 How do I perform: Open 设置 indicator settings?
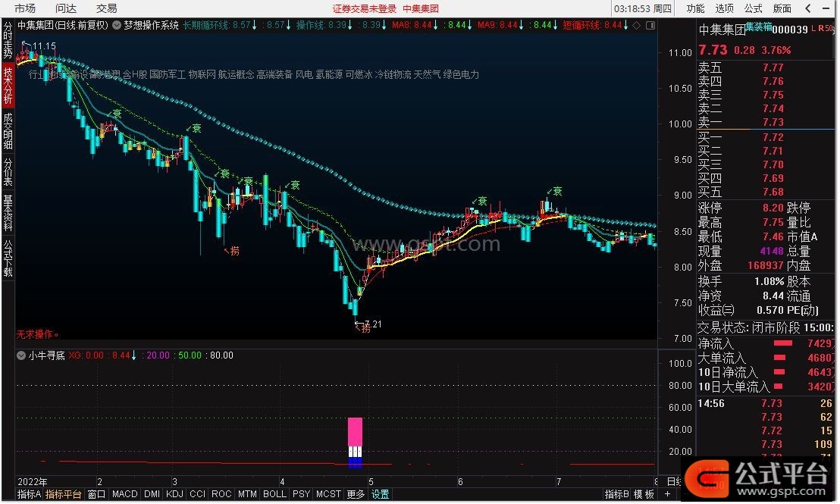(380, 494)
